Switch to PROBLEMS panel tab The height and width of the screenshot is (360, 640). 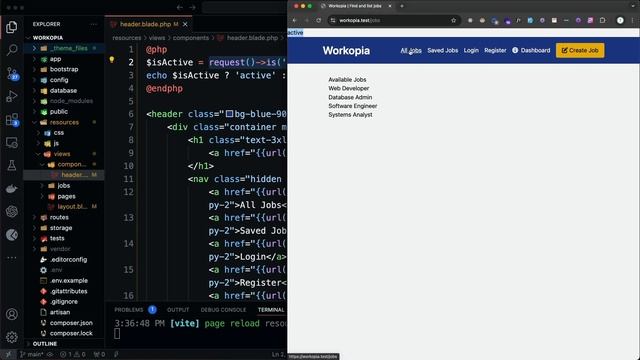pos(129,310)
